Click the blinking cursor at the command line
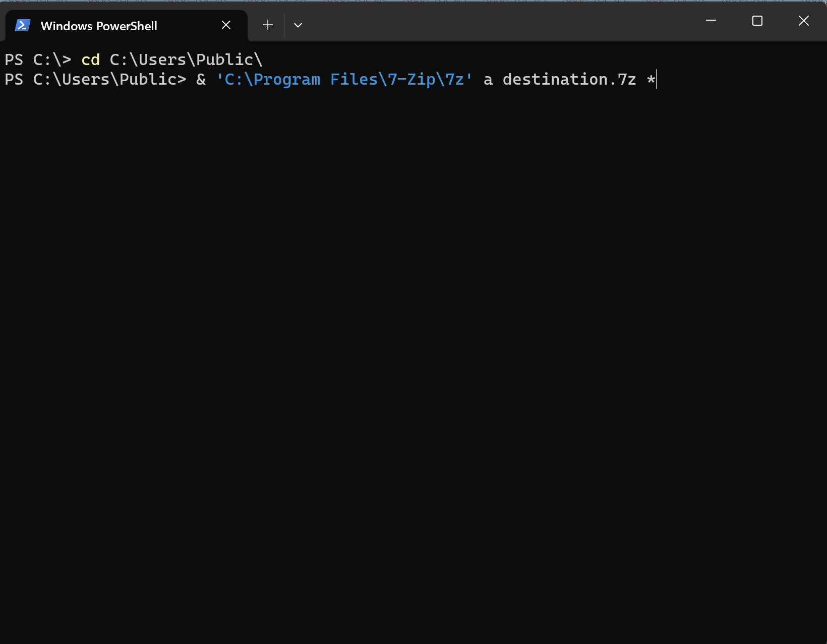This screenshot has height=644, width=827. click(x=656, y=79)
